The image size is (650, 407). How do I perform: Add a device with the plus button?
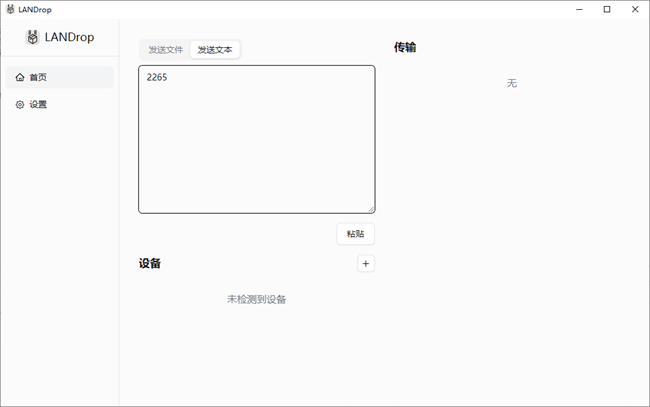366,264
